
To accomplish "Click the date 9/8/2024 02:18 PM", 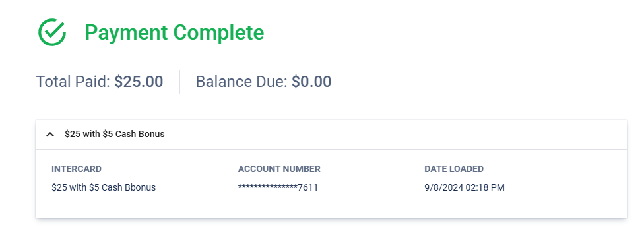I will (x=465, y=187).
